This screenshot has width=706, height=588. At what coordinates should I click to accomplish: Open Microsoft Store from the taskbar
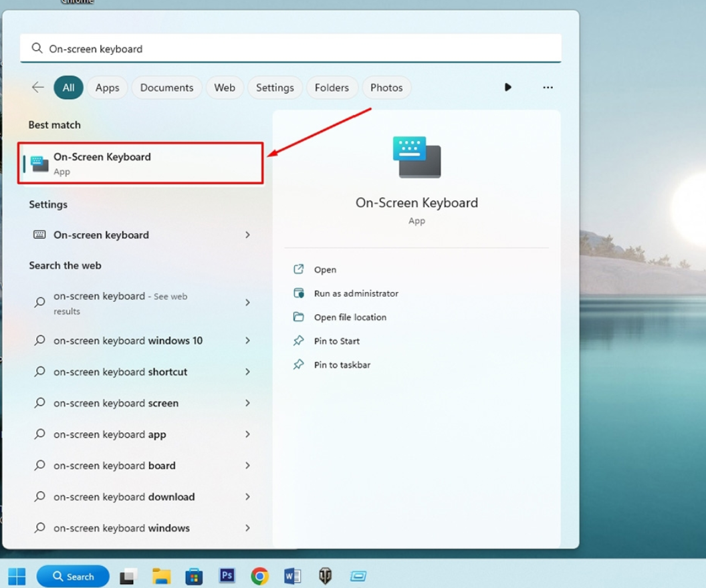tap(194, 576)
